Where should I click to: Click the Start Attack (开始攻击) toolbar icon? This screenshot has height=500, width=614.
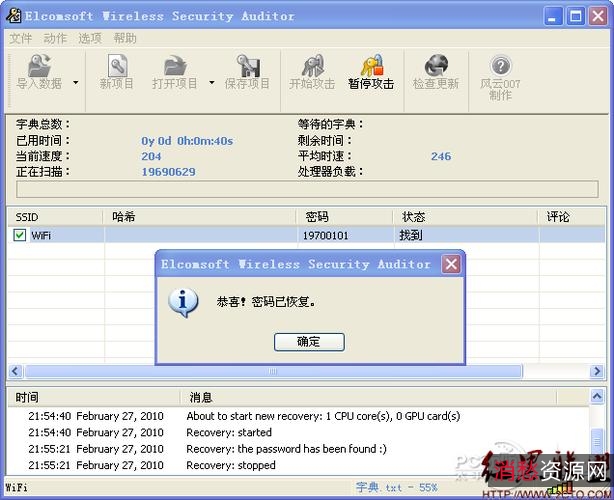[x=312, y=72]
